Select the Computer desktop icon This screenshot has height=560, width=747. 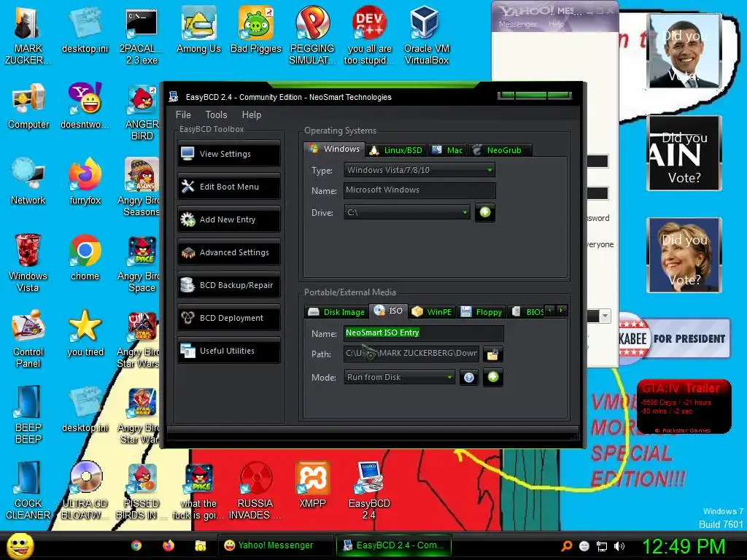tap(28, 106)
